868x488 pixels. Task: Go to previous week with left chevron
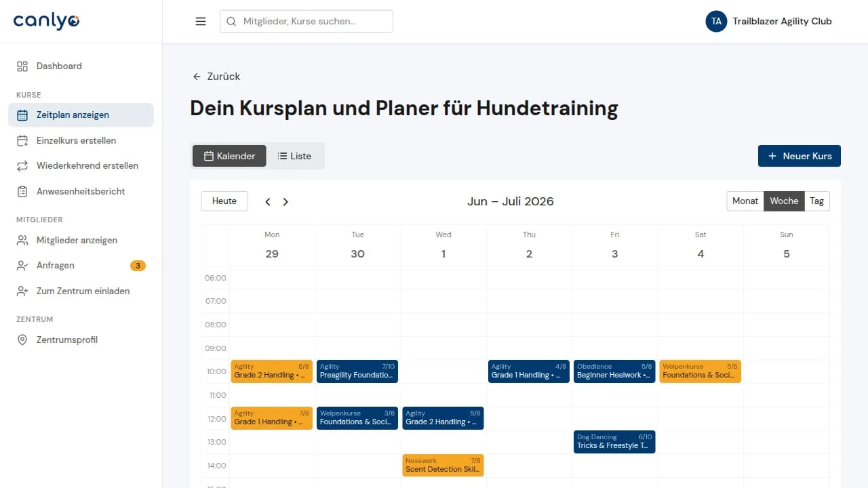click(268, 201)
